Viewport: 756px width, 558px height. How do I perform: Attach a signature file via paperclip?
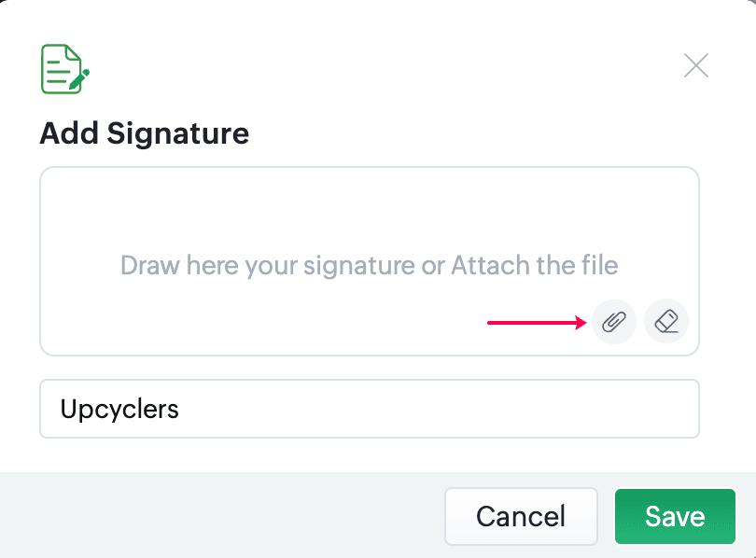coord(613,323)
